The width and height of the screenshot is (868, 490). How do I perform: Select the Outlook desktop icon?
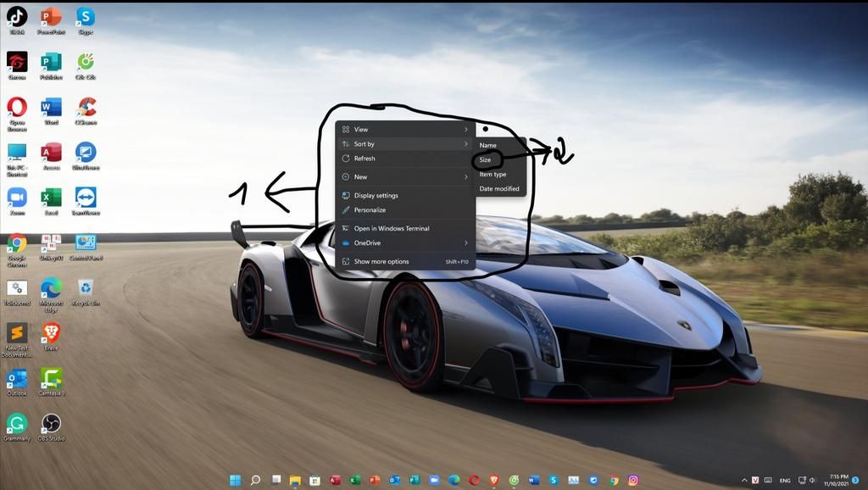[x=17, y=382]
